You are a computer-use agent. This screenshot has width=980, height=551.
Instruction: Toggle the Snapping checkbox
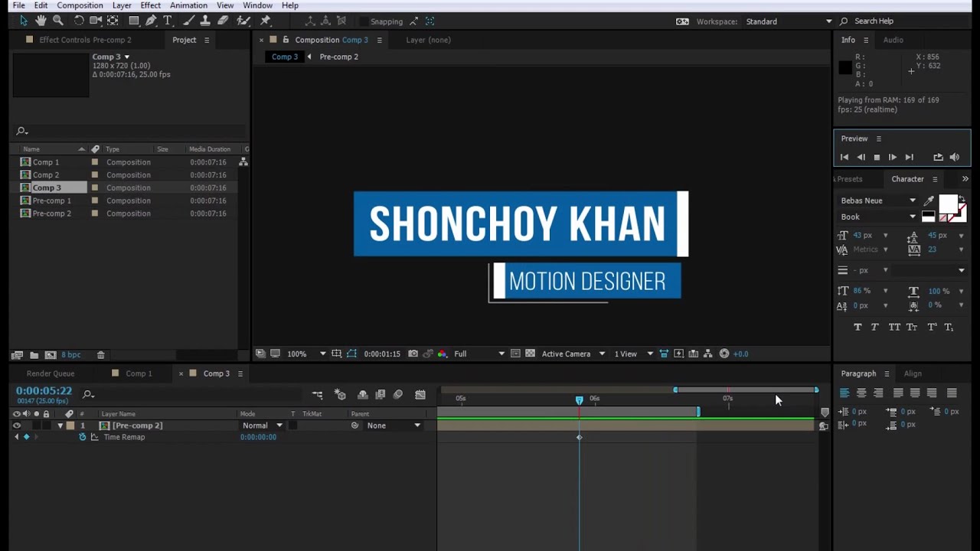coord(364,21)
